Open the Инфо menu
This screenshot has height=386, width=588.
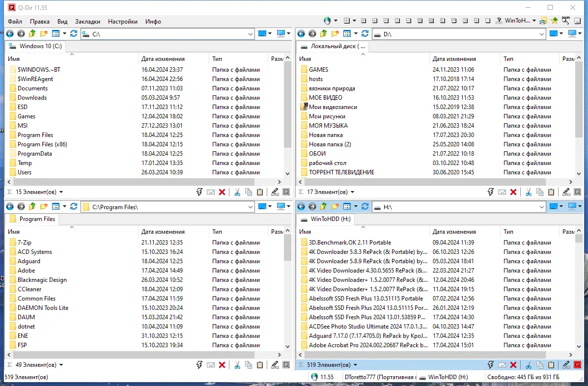(153, 21)
